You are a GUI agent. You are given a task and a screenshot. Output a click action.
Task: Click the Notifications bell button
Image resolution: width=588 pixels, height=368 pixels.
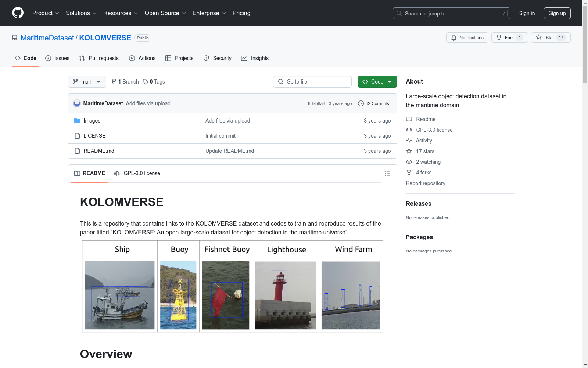point(467,38)
